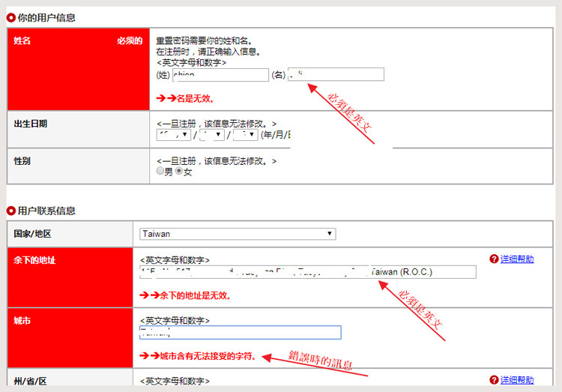The width and height of the screenshot is (562, 392).
Task: Open the birth month dropdown
Action: (211, 135)
